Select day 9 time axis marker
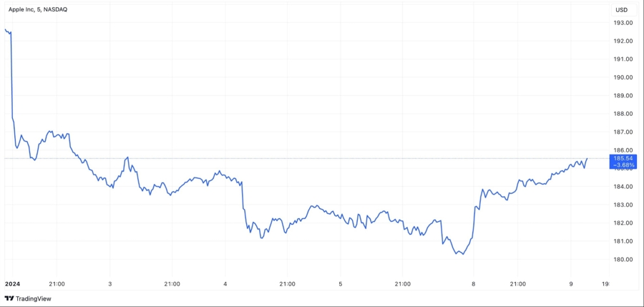 [x=571, y=284]
